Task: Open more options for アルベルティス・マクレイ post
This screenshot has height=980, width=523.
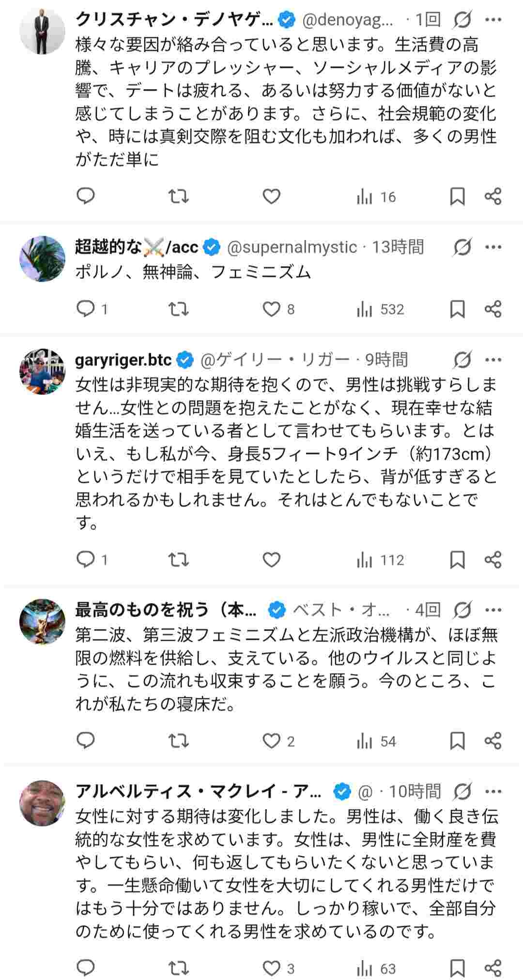Action: [x=493, y=792]
